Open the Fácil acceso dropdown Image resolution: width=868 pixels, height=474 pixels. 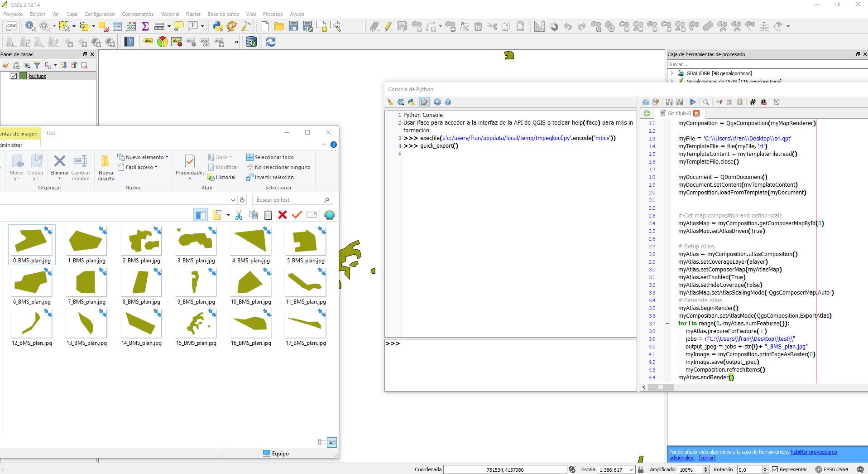click(137, 167)
